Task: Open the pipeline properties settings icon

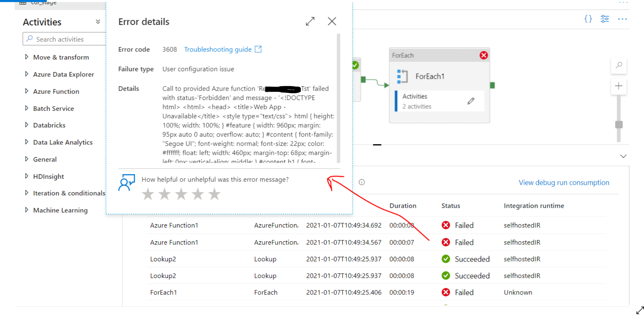Action: [605, 19]
